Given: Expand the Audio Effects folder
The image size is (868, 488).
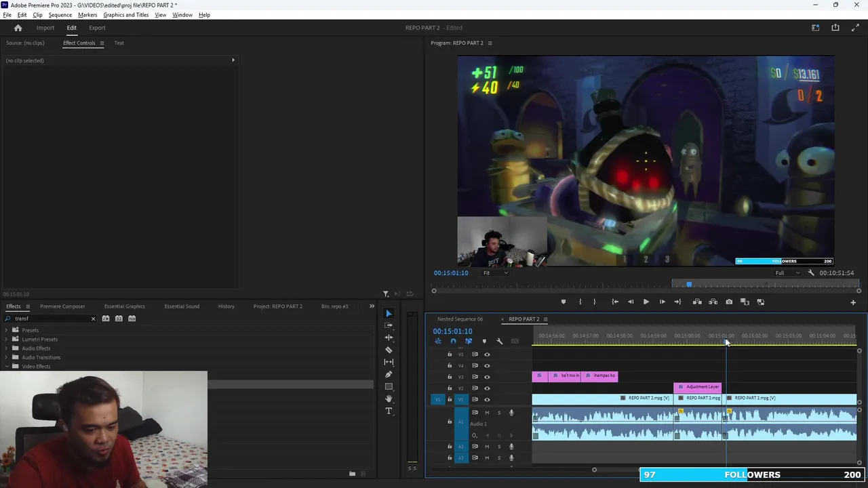Looking at the screenshot, I should (x=7, y=348).
